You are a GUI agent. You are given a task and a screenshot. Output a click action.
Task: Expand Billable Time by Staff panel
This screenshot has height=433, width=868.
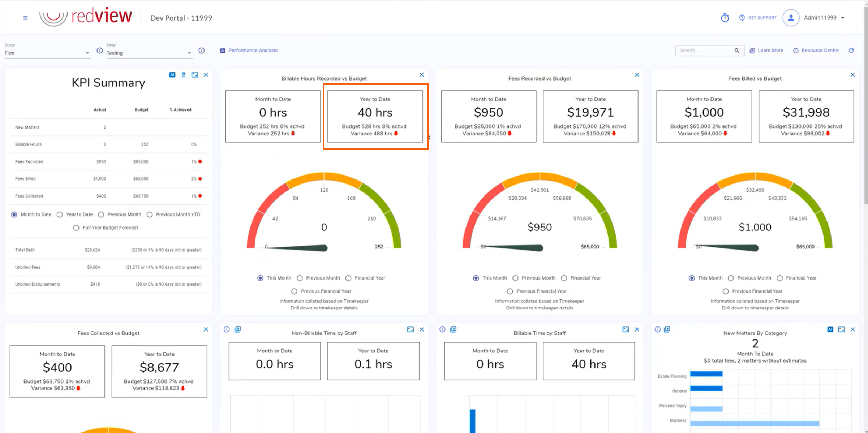(626, 329)
